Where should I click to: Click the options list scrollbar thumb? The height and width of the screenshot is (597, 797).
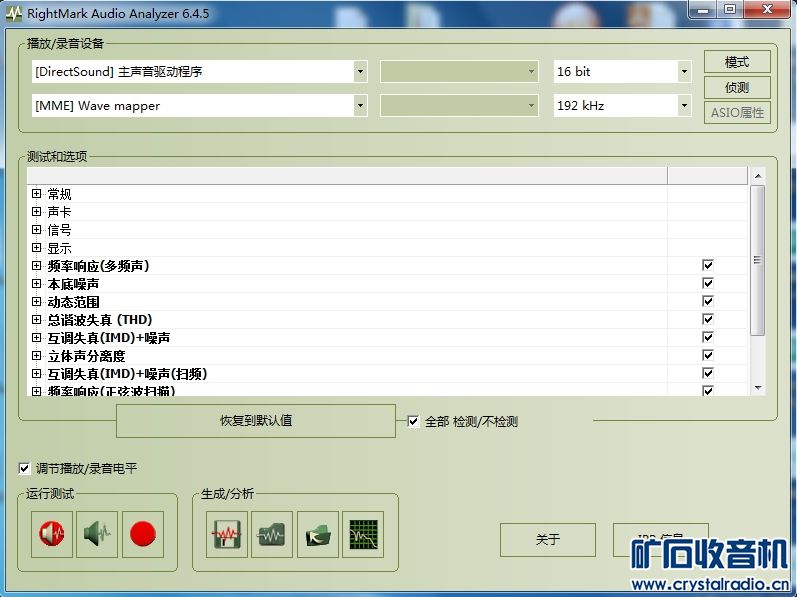(x=757, y=260)
